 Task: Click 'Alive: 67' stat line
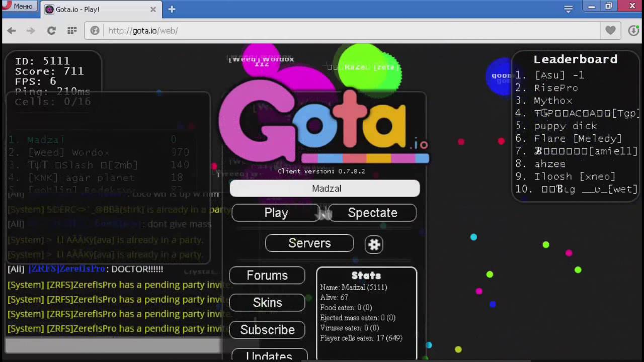334,298
